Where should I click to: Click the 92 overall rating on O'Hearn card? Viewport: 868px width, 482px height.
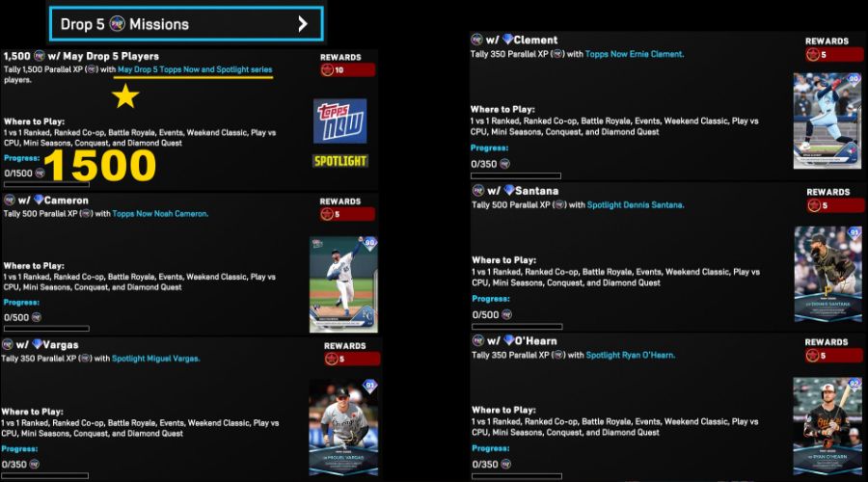tap(854, 383)
